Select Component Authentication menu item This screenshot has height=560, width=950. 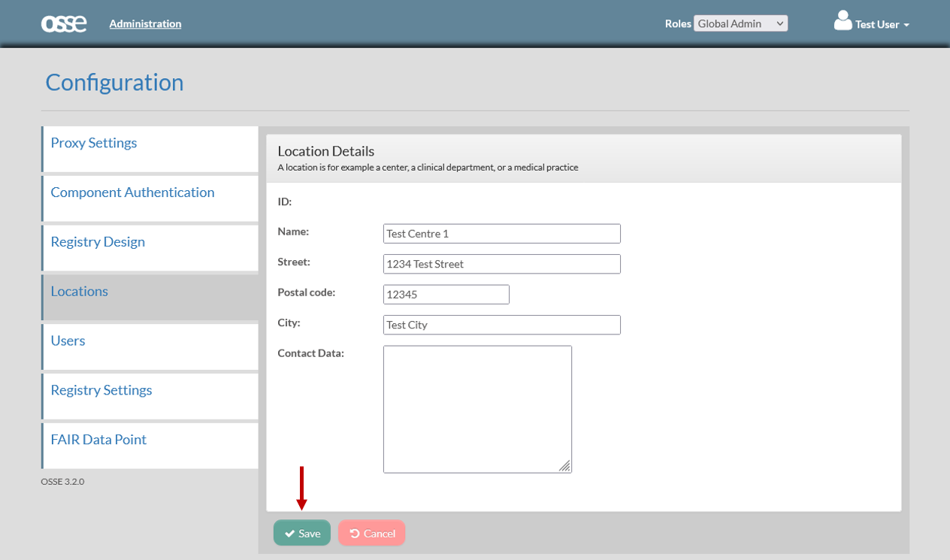(x=150, y=198)
